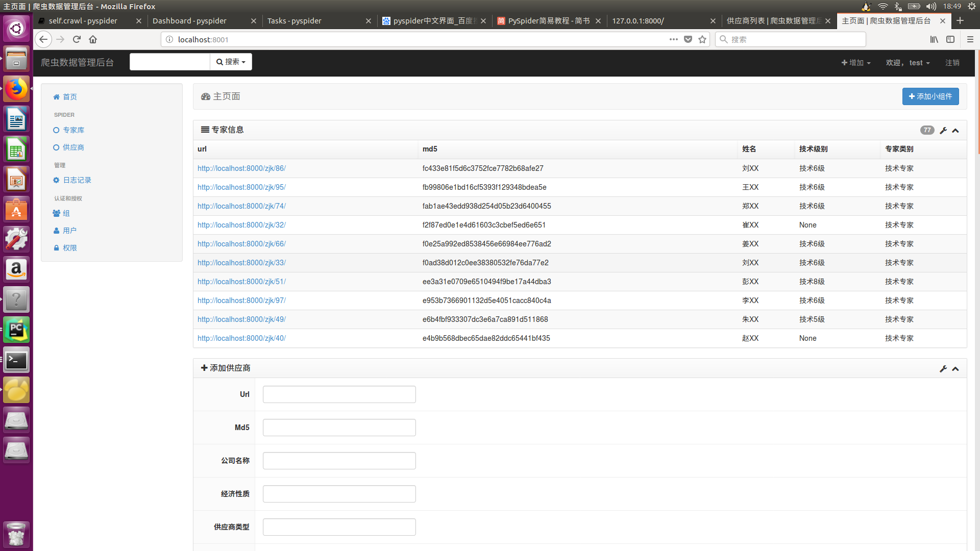Switch to Dashboard - pyspider tab
The width and height of the screenshot is (980, 551).
(189, 21)
